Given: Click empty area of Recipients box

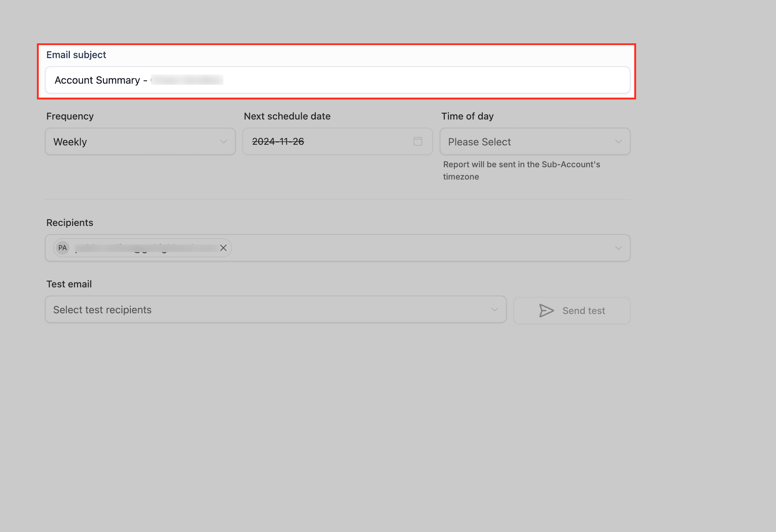Looking at the screenshot, I should (401, 248).
